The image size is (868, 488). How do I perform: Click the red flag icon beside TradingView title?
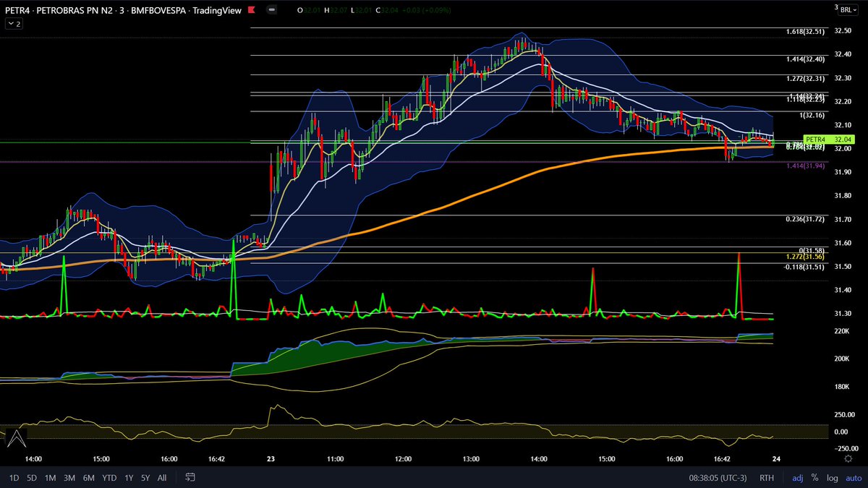pyautogui.click(x=250, y=10)
